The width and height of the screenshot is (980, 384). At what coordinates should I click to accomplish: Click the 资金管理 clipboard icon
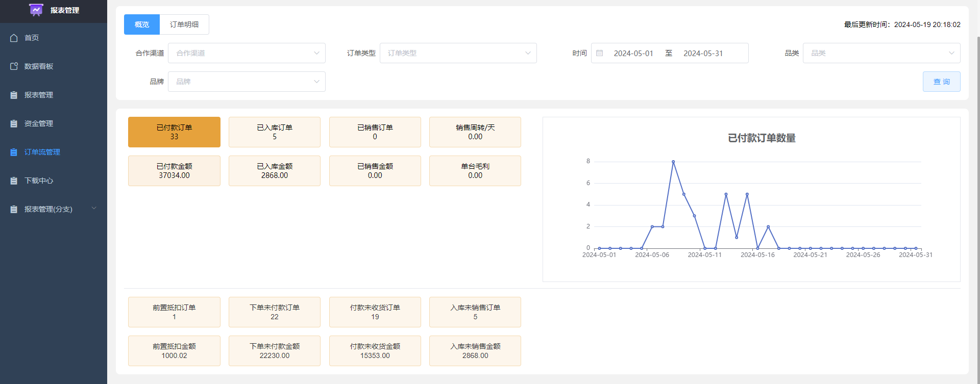coord(14,123)
